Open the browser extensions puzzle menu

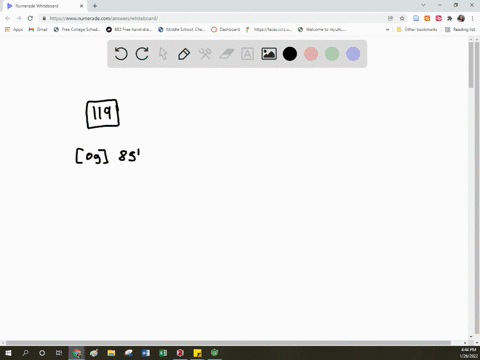450,18
